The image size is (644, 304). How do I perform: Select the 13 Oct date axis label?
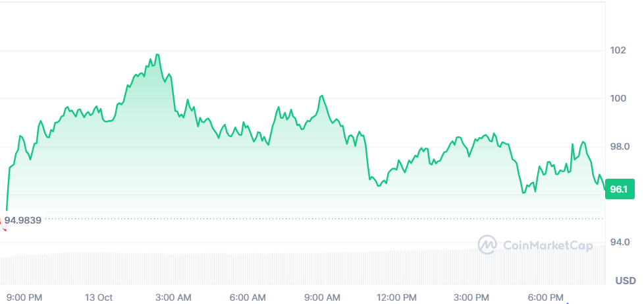click(99, 297)
